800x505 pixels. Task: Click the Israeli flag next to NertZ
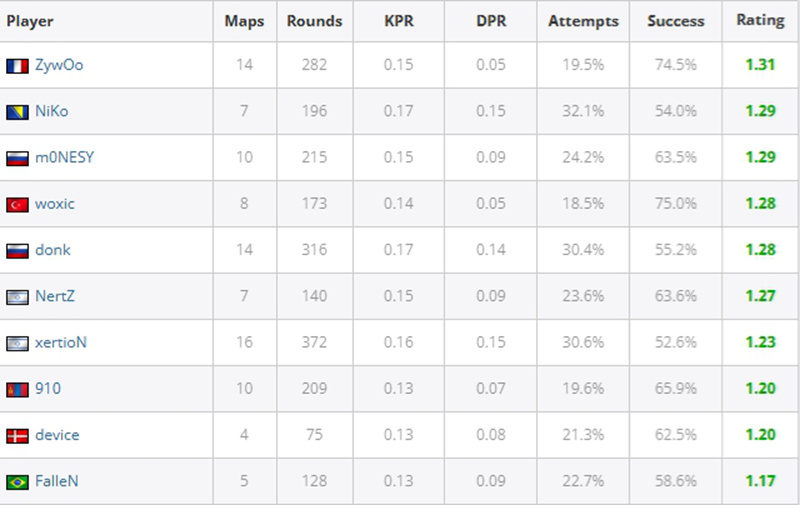coord(17,297)
